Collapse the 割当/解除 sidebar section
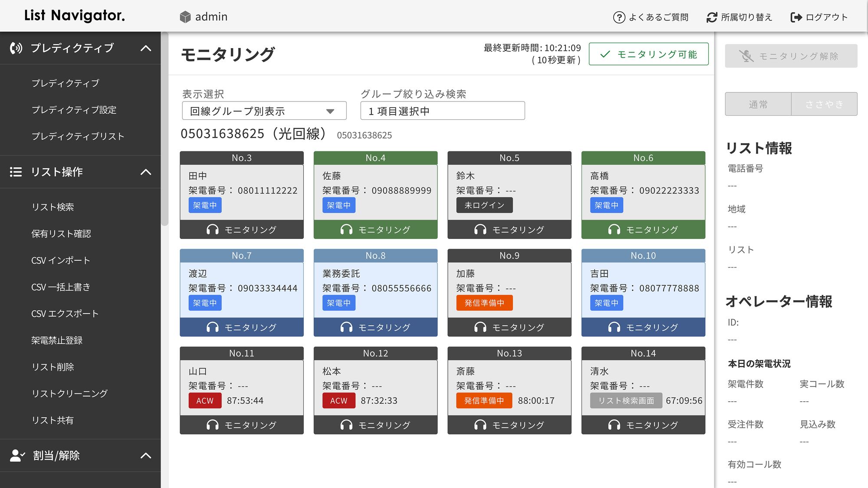Viewport: 868px width, 488px height. [146, 455]
